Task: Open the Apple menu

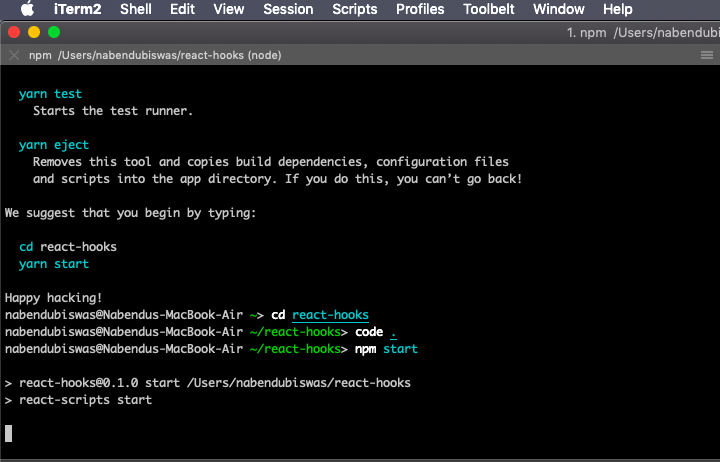Action: 27,9
